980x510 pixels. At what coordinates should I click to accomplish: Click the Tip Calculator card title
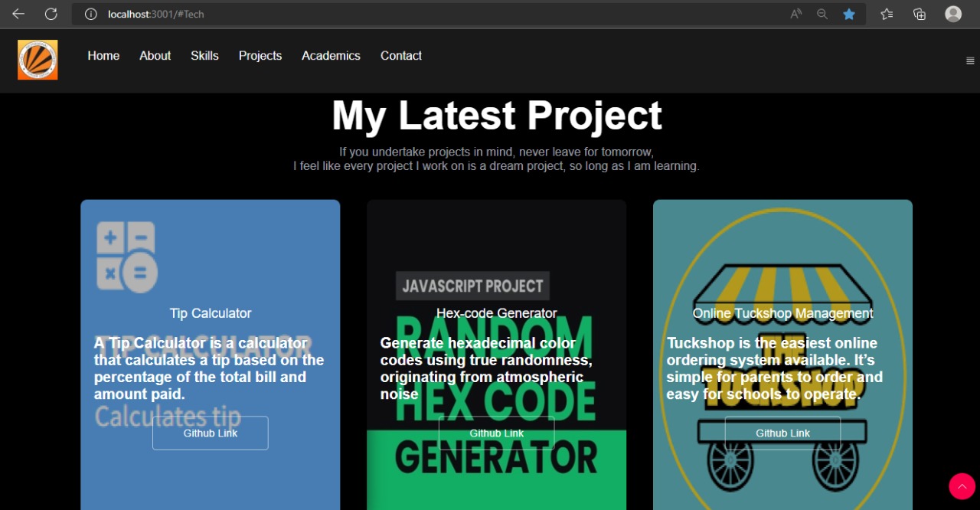point(211,313)
